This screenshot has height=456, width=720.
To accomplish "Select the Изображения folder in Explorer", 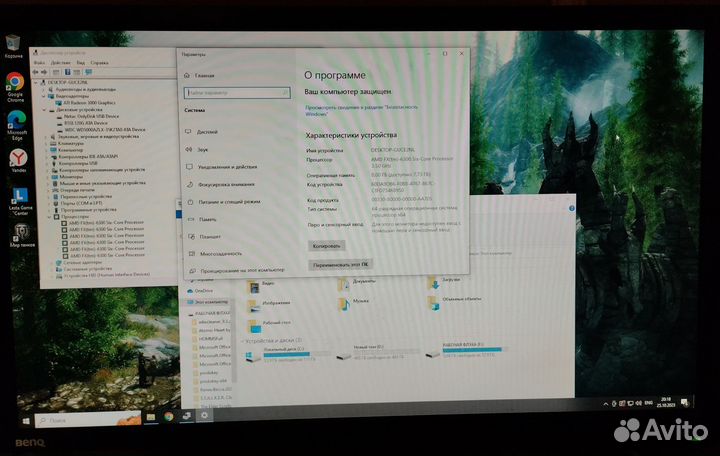I will 269,305.
